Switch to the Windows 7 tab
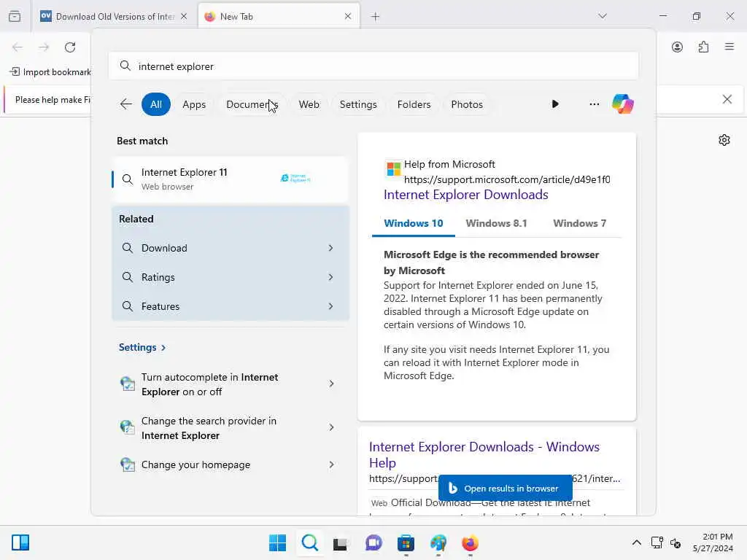 point(579,223)
